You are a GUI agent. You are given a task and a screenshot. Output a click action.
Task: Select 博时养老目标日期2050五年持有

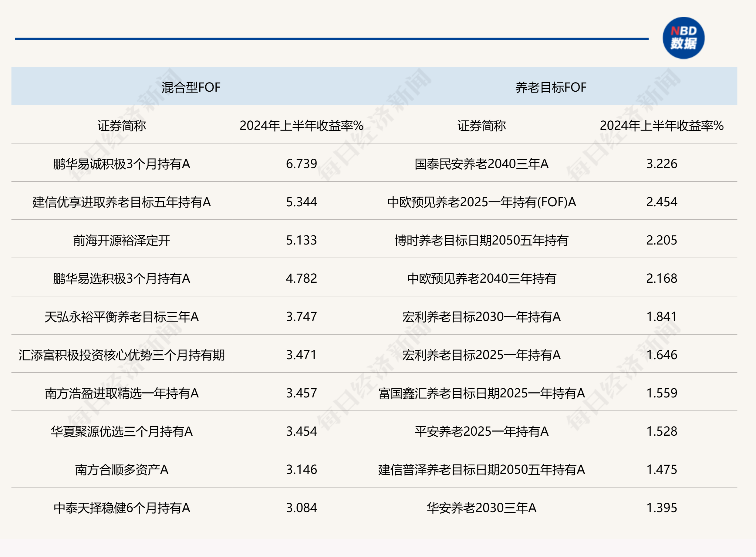(481, 240)
